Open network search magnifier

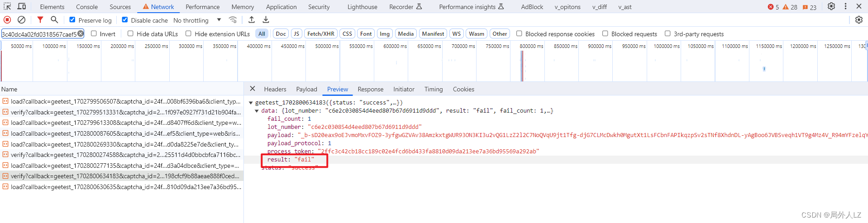(x=54, y=20)
